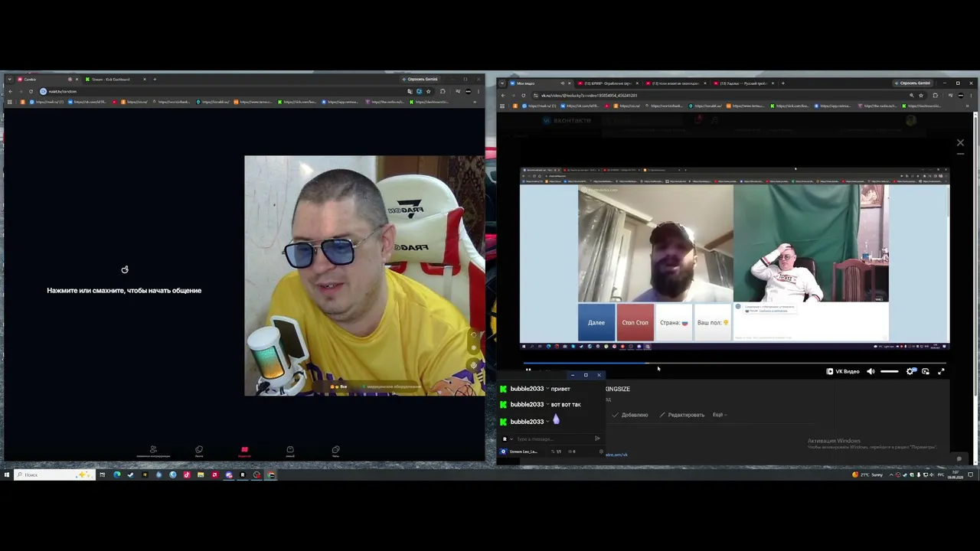Open VK player settings gear

910,372
